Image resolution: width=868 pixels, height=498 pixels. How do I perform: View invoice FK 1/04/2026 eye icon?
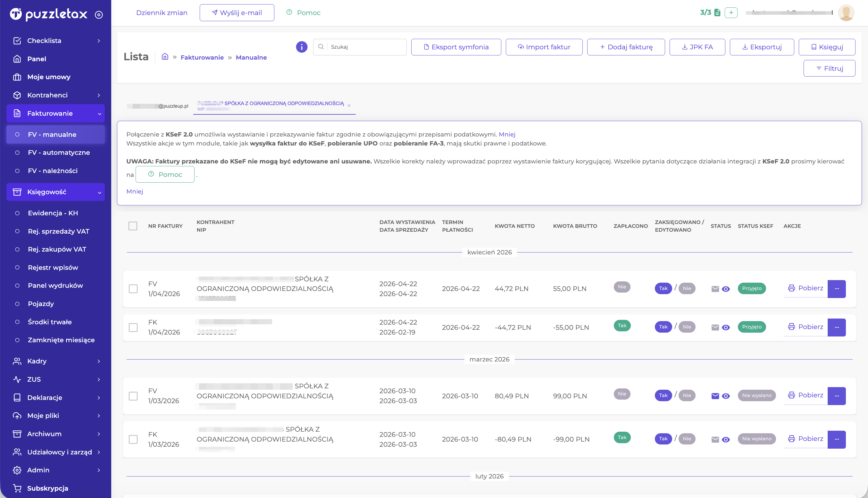click(x=726, y=327)
